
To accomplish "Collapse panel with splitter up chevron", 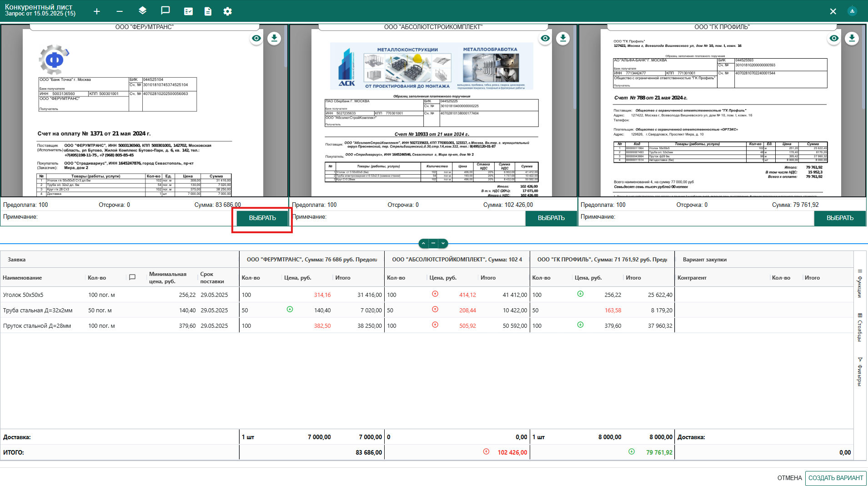I will [x=423, y=243].
